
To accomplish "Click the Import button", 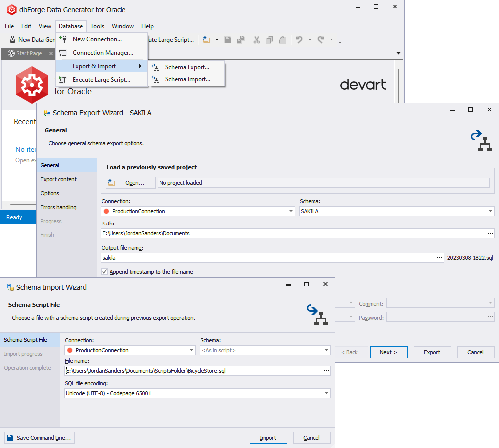I will coord(268,438).
